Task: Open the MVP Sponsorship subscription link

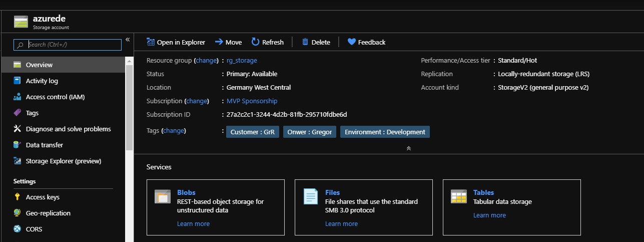Action: tap(252, 101)
